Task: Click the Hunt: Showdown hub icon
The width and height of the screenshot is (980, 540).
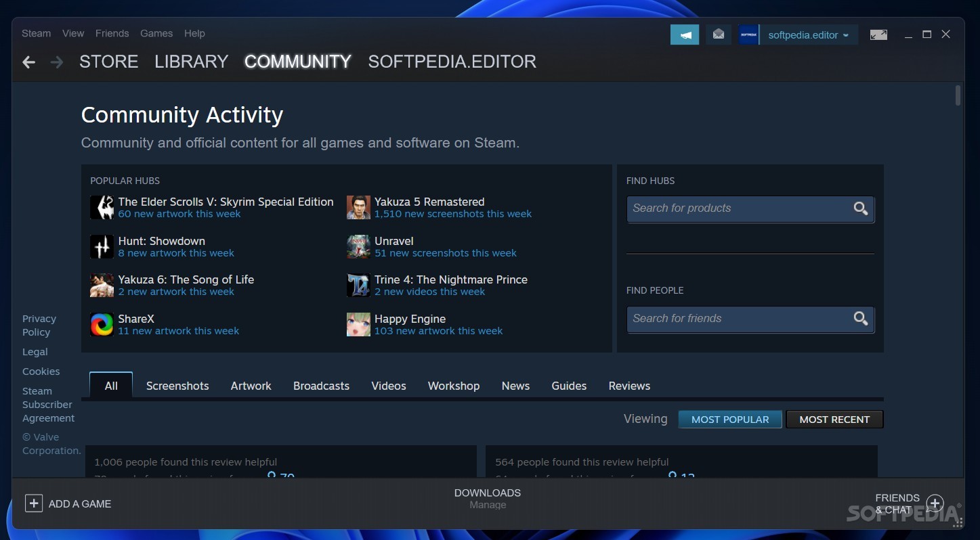Action: [x=102, y=246]
